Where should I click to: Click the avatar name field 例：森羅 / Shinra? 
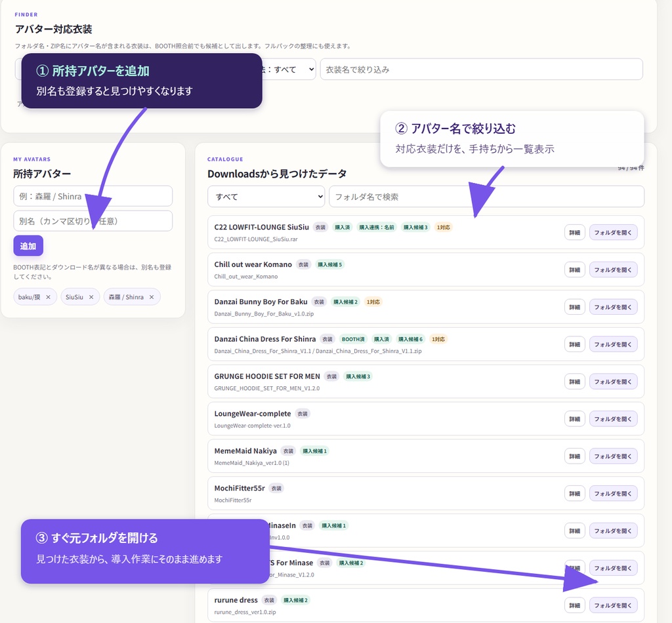(93, 196)
